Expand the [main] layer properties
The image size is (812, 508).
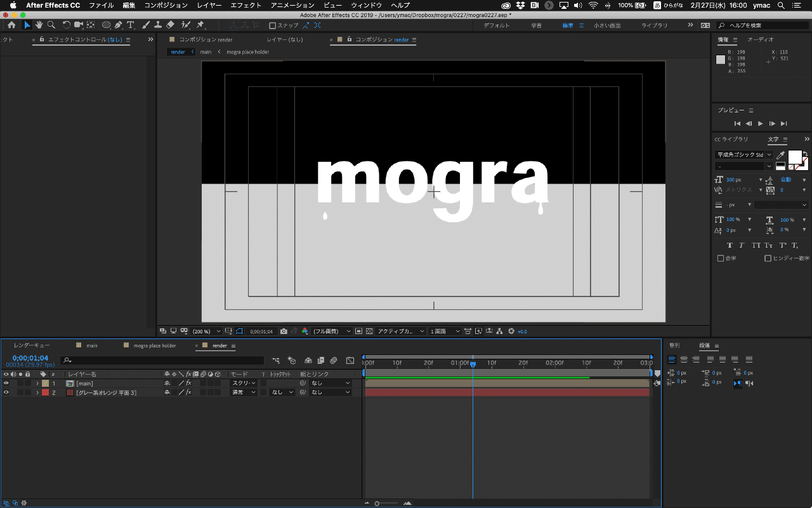[x=37, y=384]
